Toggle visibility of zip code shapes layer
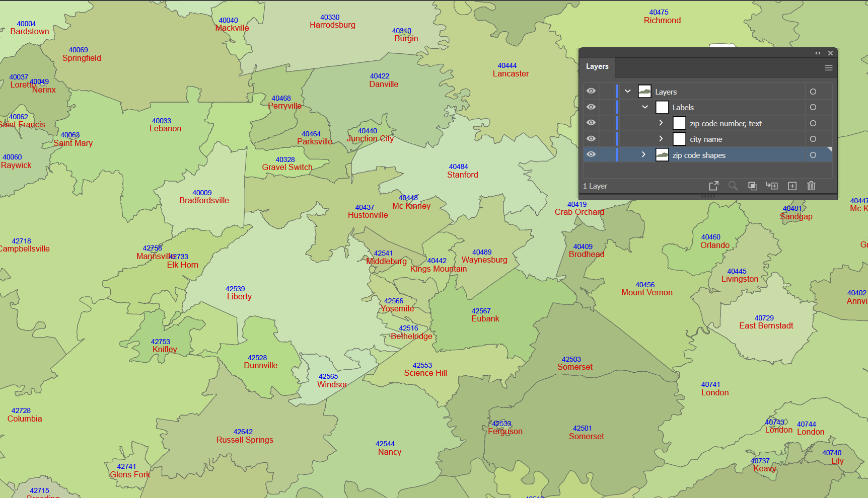This screenshot has width=868, height=498. 591,154
